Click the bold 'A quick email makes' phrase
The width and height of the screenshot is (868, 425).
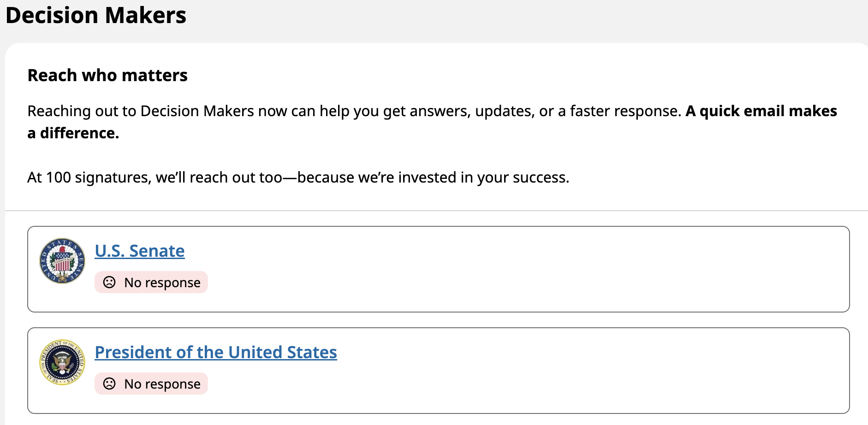tap(761, 111)
